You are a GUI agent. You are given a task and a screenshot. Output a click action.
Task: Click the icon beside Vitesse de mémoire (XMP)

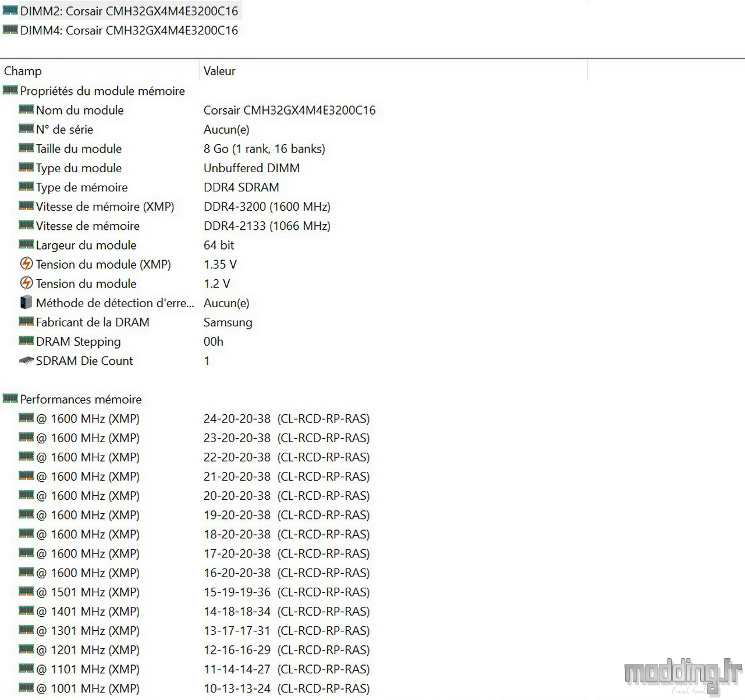tap(26, 205)
